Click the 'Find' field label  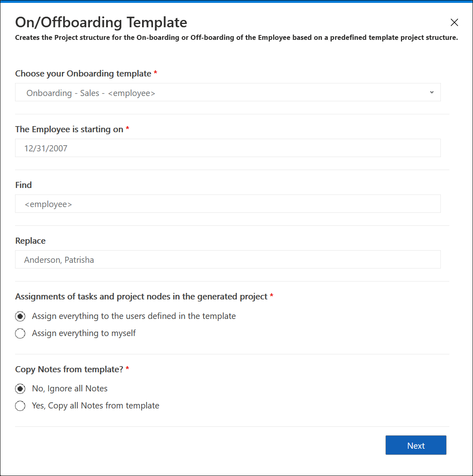point(23,185)
